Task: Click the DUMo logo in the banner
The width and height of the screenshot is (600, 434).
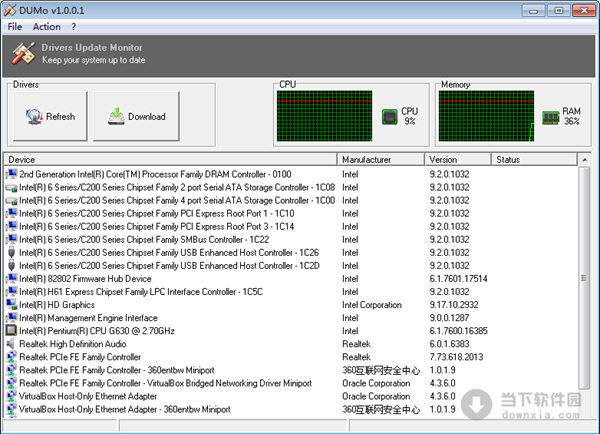Action: (x=23, y=53)
